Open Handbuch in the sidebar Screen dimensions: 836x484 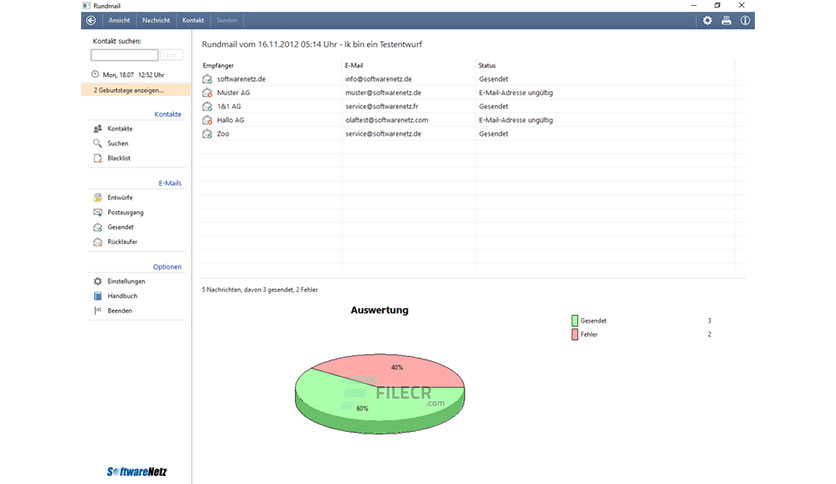(x=122, y=296)
